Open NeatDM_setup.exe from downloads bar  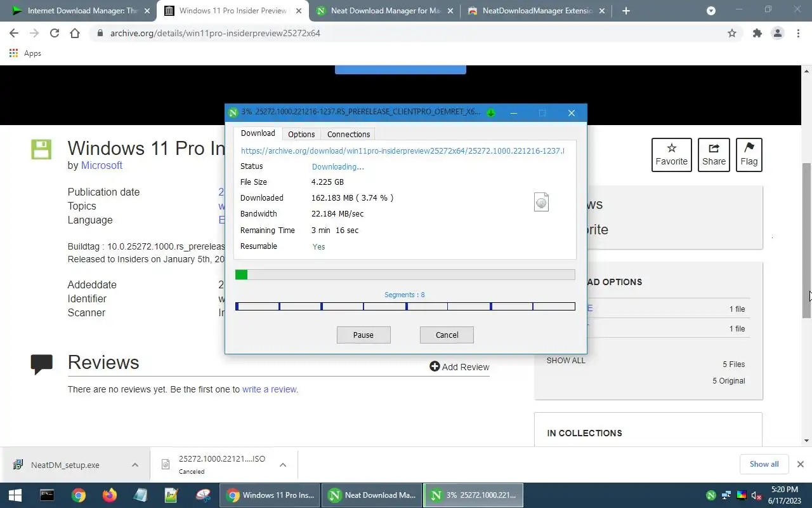[x=65, y=465]
